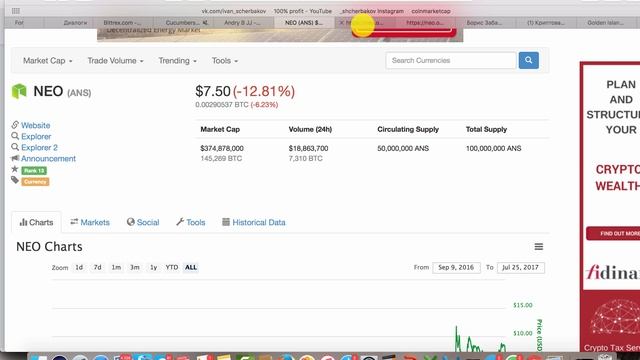Set chart zoom to 1m

click(116, 267)
